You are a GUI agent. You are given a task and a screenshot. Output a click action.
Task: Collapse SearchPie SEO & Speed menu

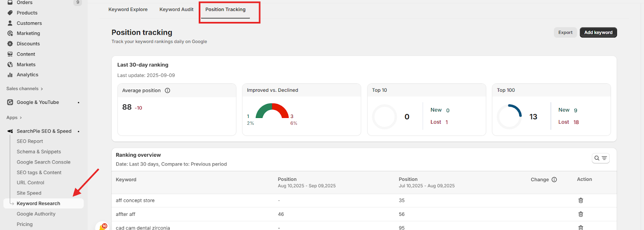pos(44,131)
